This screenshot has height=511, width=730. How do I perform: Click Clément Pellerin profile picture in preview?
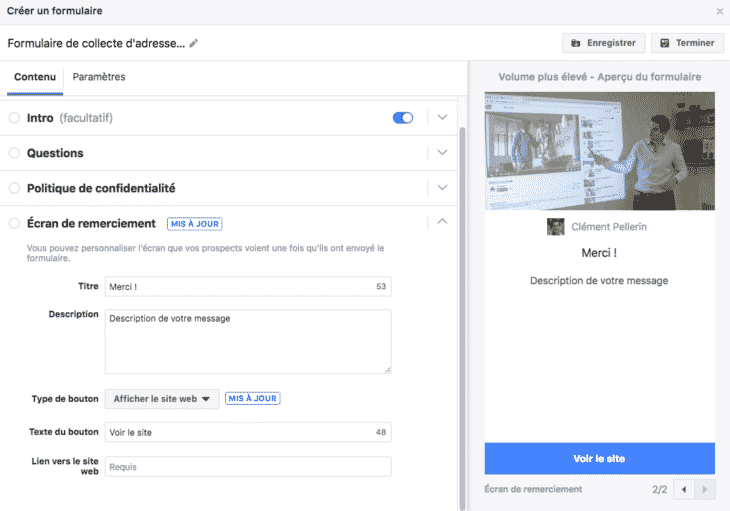[556, 227]
